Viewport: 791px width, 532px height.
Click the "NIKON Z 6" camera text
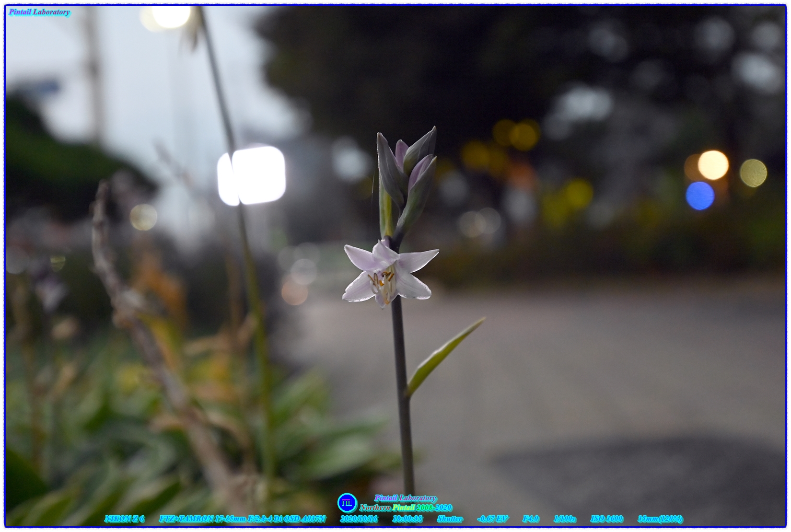click(x=124, y=519)
